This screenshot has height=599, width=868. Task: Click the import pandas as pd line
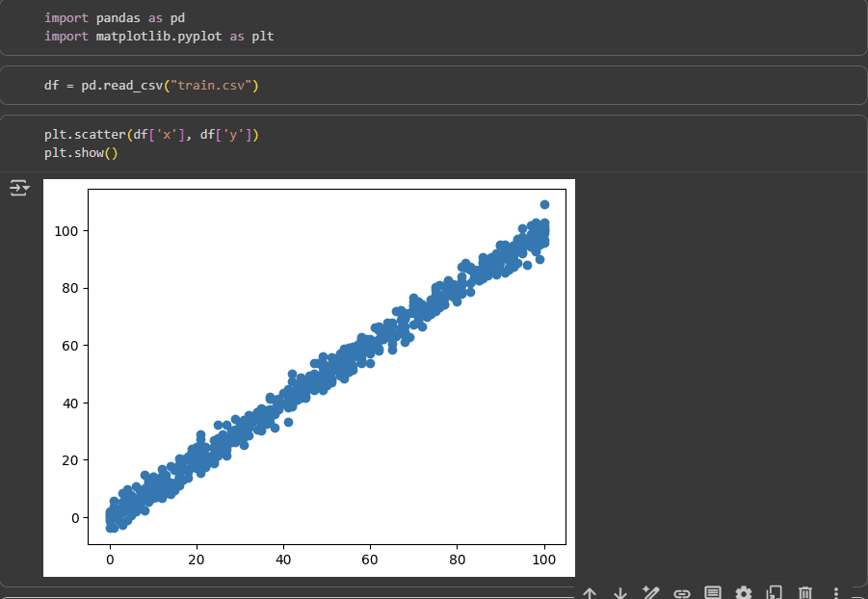pyautogui.click(x=114, y=18)
